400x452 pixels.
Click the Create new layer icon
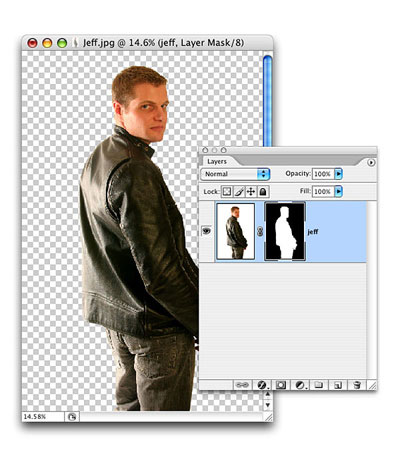338,385
